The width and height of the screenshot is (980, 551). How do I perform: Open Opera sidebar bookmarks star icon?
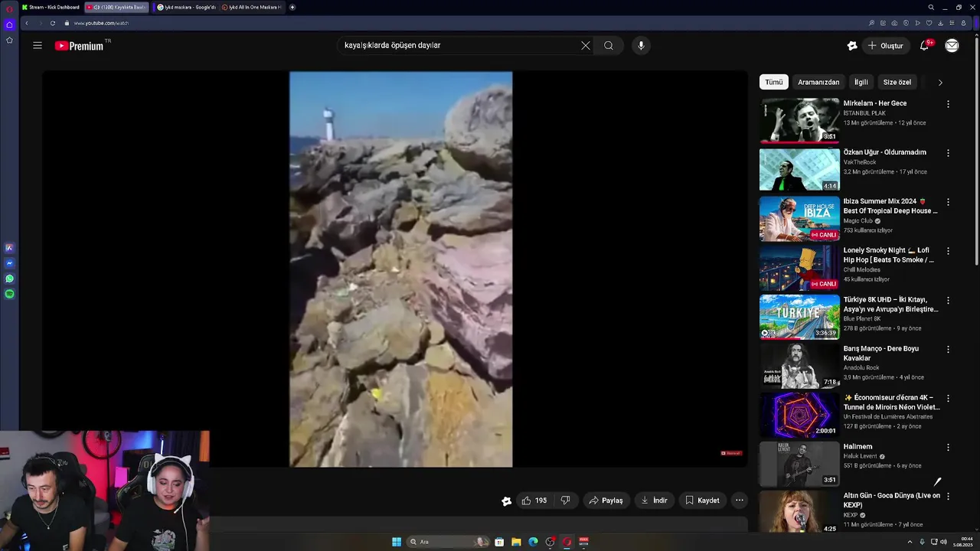coord(9,40)
